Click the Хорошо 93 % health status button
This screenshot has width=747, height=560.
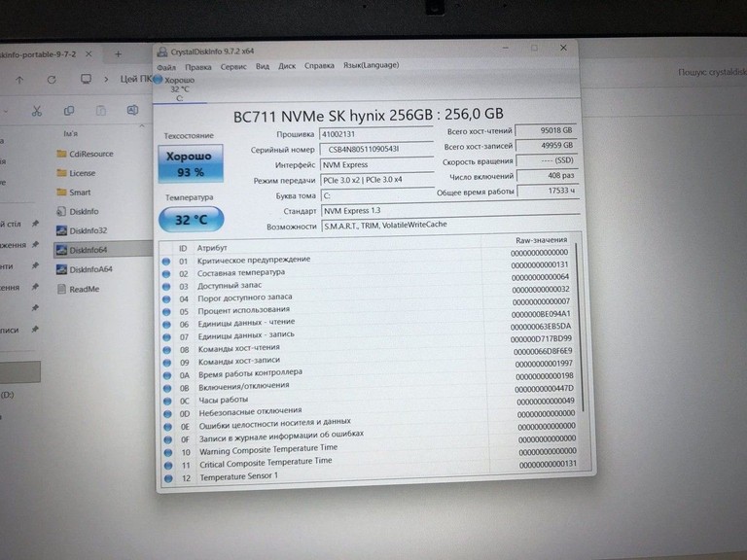click(x=191, y=163)
